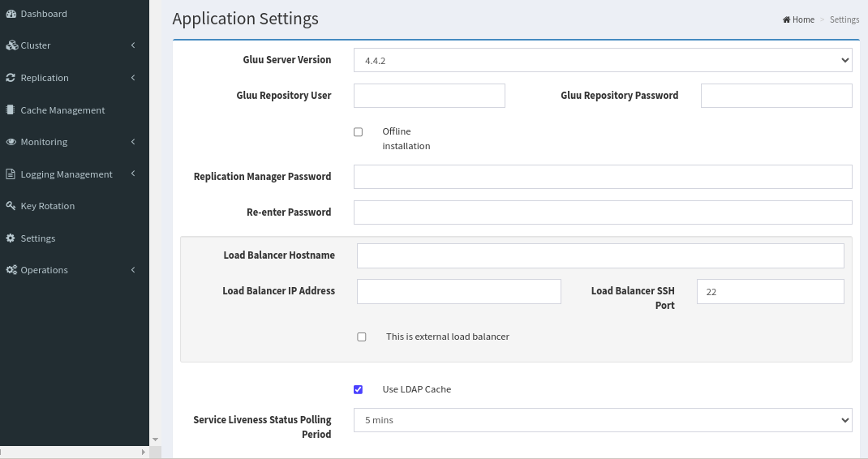The width and height of the screenshot is (868, 459).
Task: Click the Use LDAP Cache label
Action: pyautogui.click(x=416, y=389)
